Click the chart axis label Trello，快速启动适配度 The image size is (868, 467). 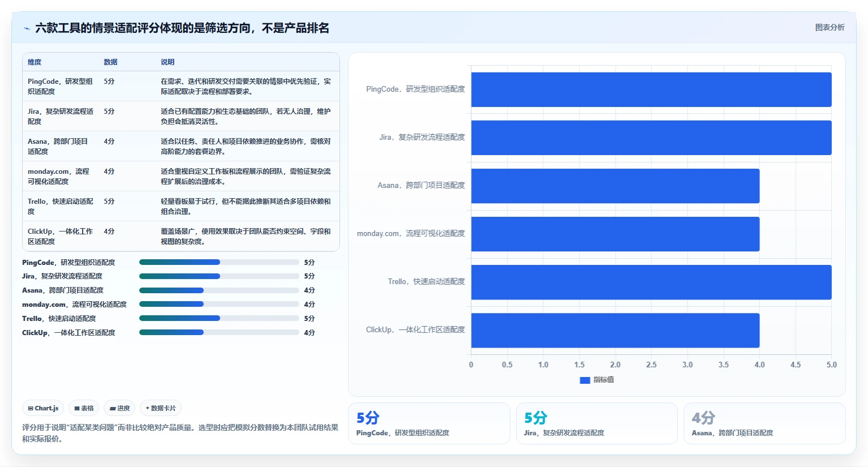[x=426, y=282]
